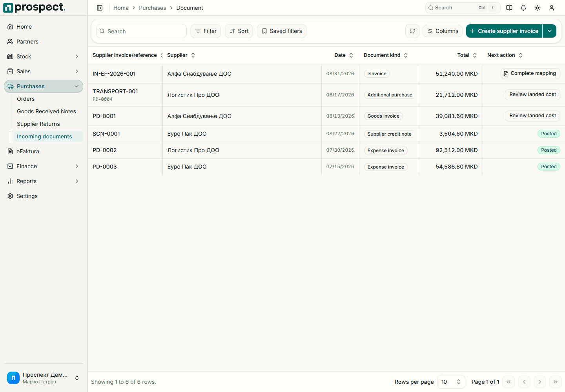Click the Sort button
This screenshot has height=392, width=565.
point(239,31)
